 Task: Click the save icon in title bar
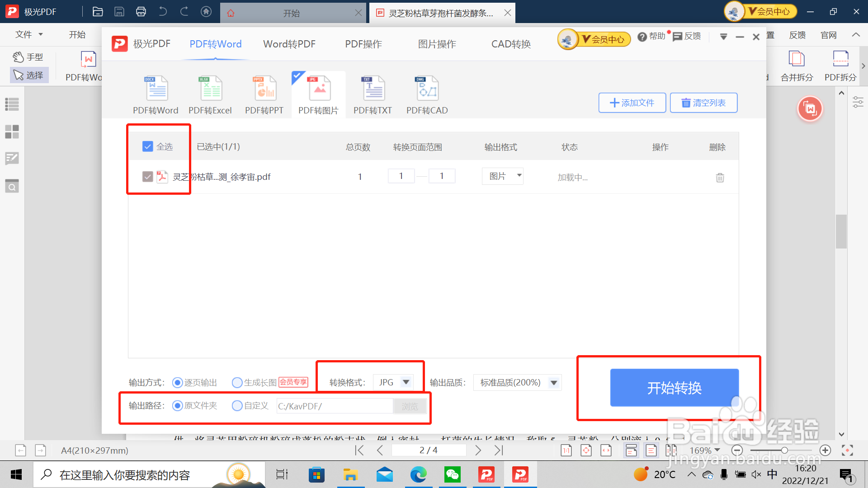(x=119, y=12)
